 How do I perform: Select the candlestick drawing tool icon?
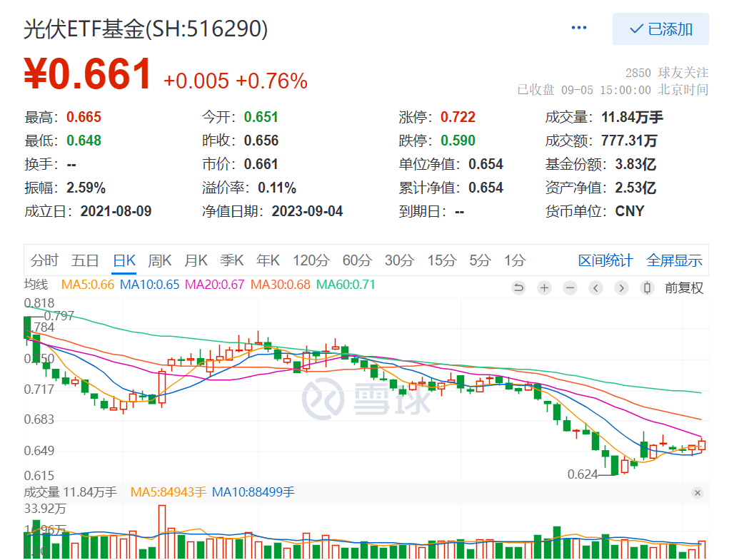coord(647,287)
